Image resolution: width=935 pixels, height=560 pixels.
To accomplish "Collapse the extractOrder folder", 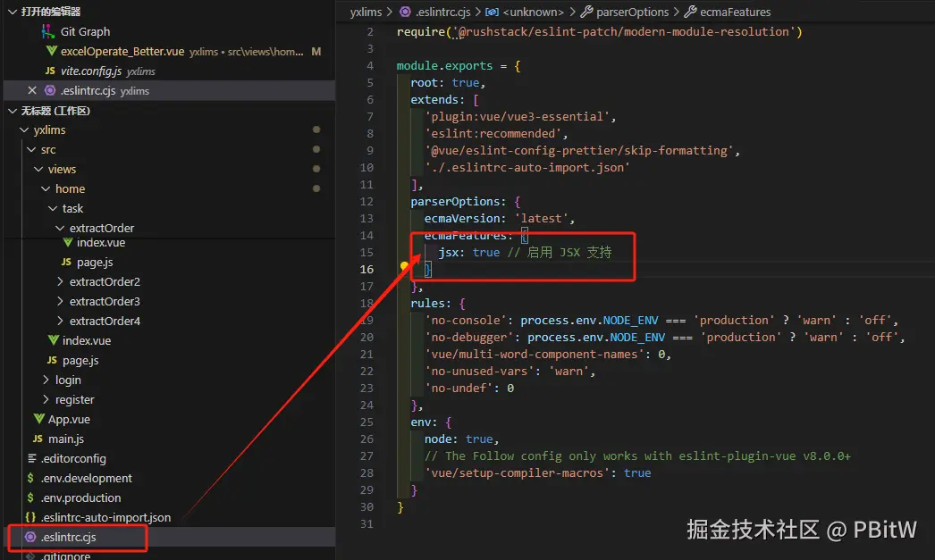I will (x=60, y=228).
